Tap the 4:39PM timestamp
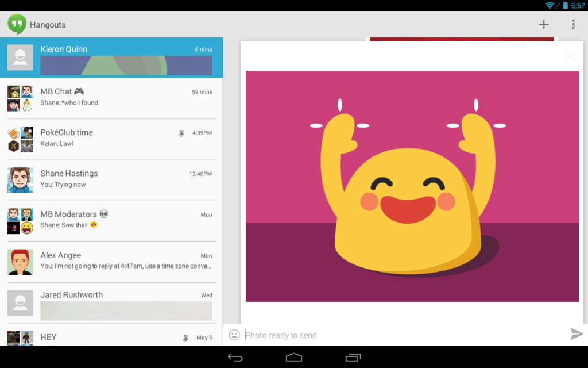Screen dimensions: 588x368 click(202, 133)
